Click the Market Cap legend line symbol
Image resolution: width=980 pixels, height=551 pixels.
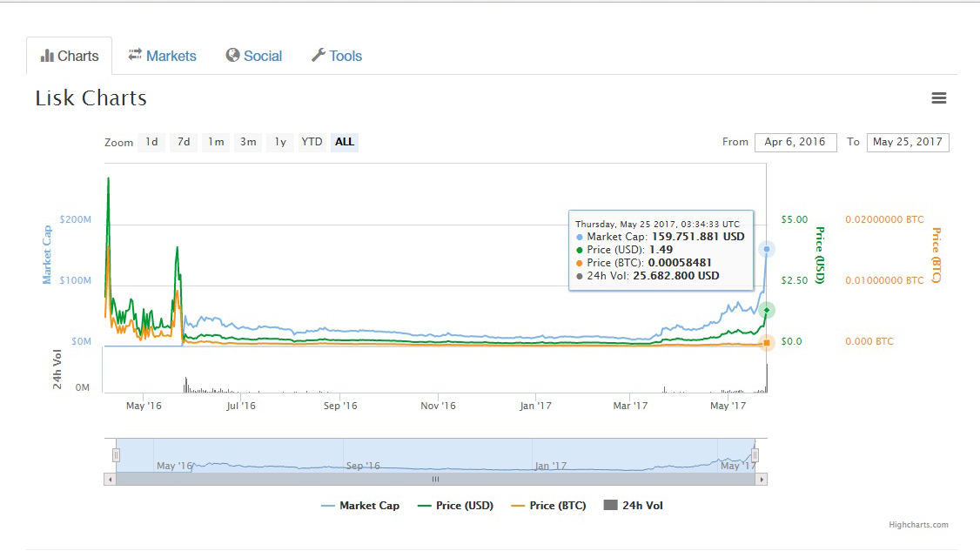tap(328, 506)
